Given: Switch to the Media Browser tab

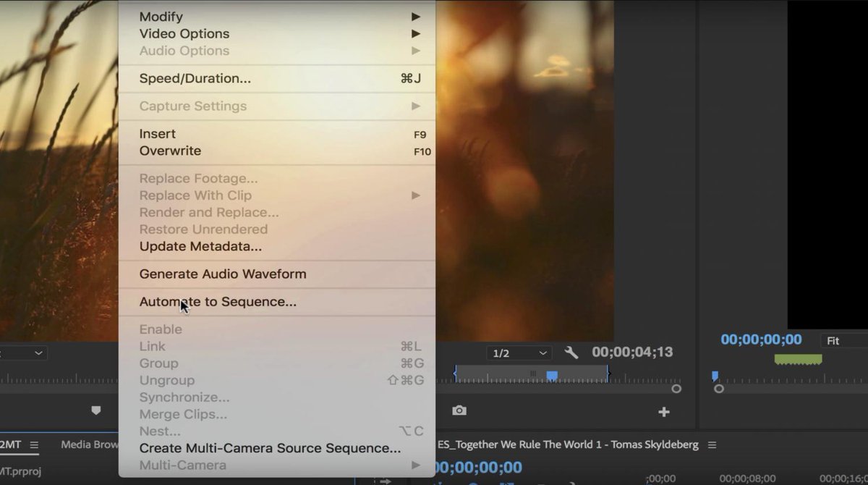Looking at the screenshot, I should 88,444.
